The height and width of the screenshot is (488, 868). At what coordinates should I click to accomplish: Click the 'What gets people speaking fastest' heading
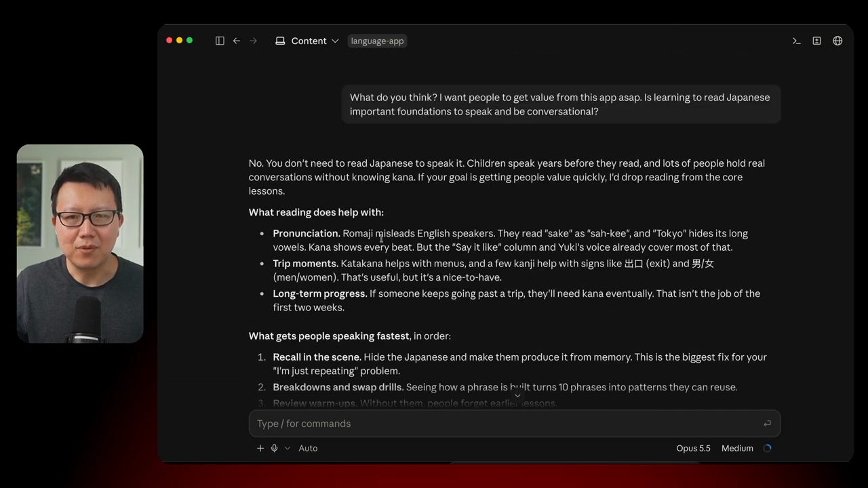click(329, 335)
